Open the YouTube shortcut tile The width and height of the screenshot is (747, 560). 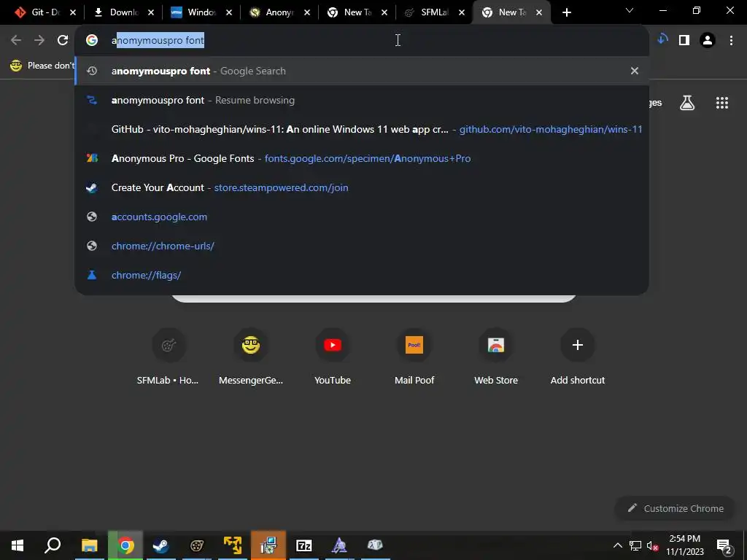[333, 357]
